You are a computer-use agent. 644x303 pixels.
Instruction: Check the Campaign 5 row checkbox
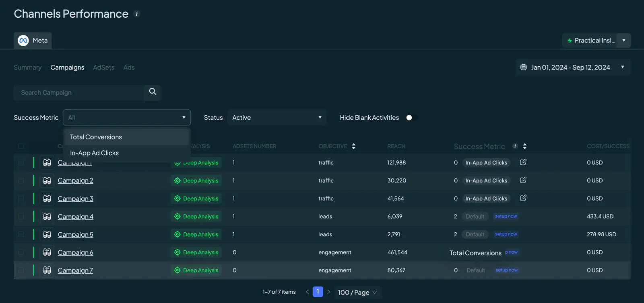(21, 234)
